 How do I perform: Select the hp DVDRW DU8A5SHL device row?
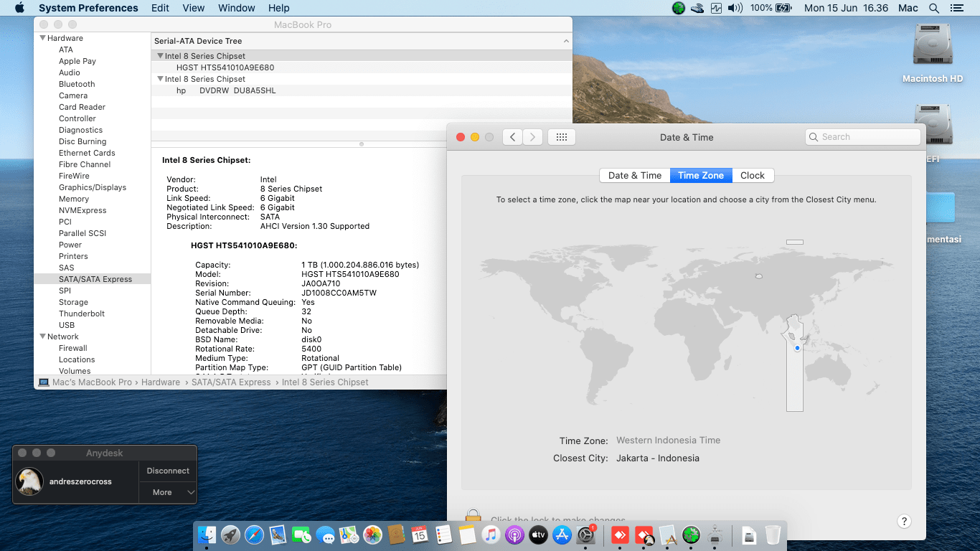coord(362,90)
